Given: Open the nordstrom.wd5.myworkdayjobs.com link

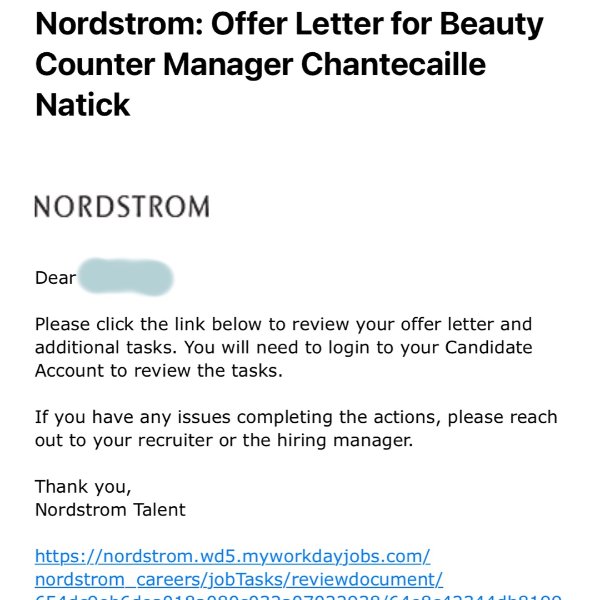Looking at the screenshot, I should [x=232, y=556].
